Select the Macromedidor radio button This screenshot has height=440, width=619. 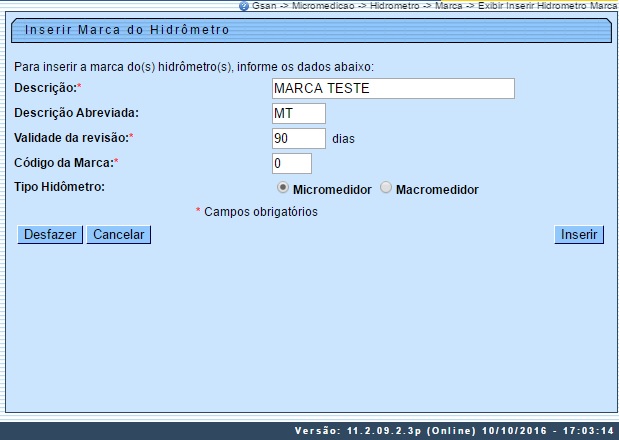[386, 187]
